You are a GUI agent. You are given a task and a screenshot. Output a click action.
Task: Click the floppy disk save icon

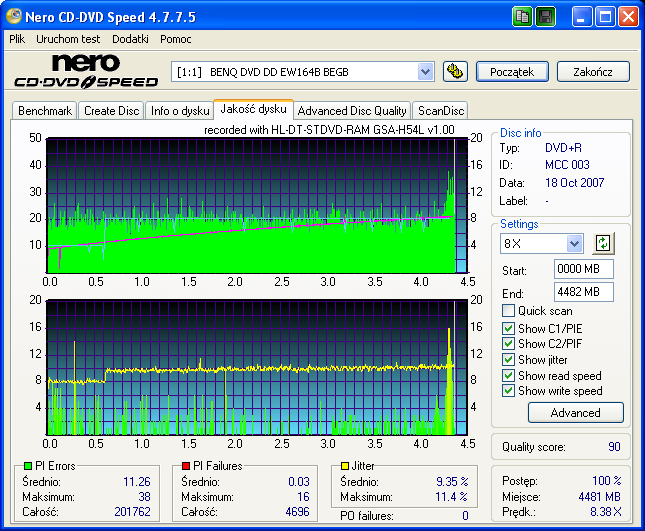click(546, 17)
